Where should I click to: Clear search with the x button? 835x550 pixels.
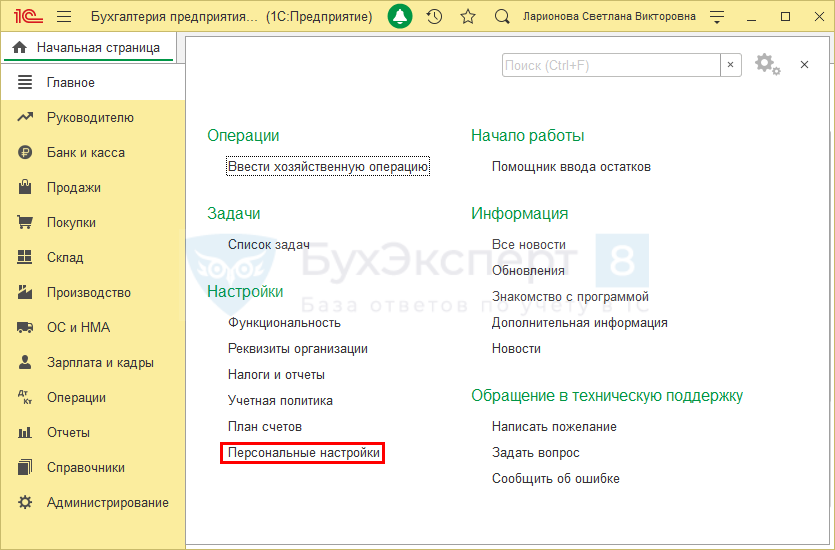(731, 65)
